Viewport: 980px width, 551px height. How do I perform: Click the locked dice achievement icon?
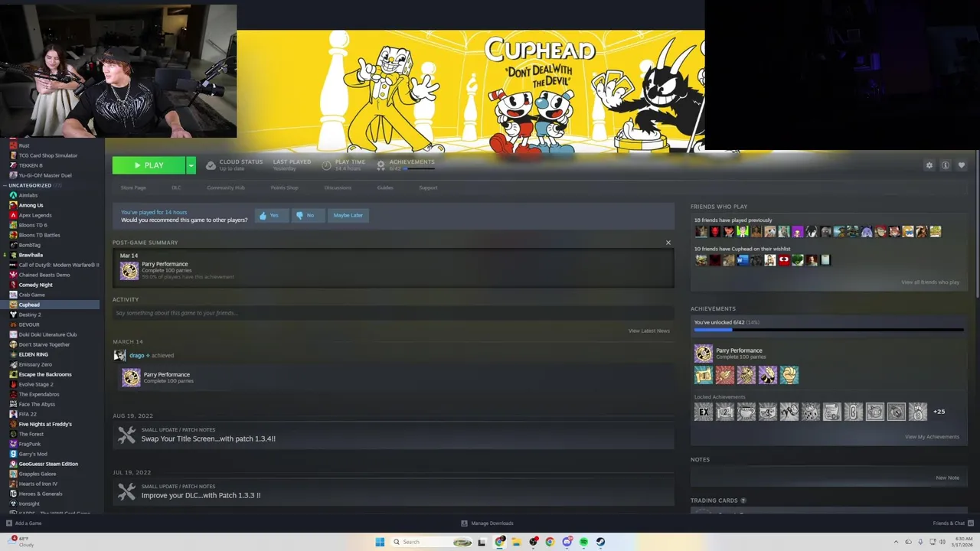(811, 412)
